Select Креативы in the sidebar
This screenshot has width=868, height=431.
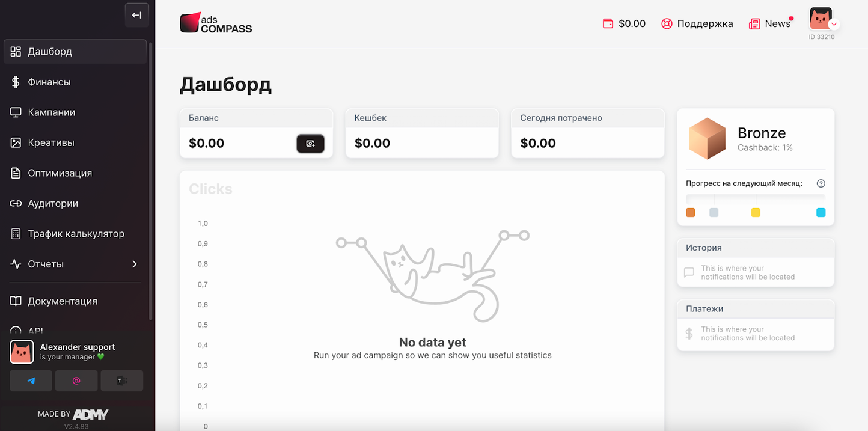51,142
